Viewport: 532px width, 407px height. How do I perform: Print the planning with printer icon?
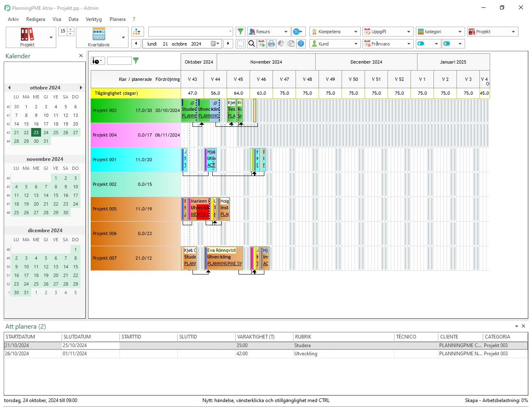[x=271, y=43]
